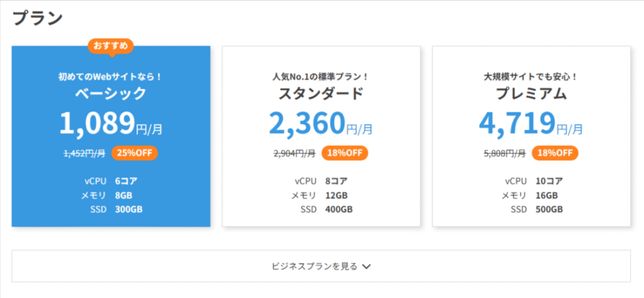Click the struck-through 5,808円/月 price

point(504,153)
